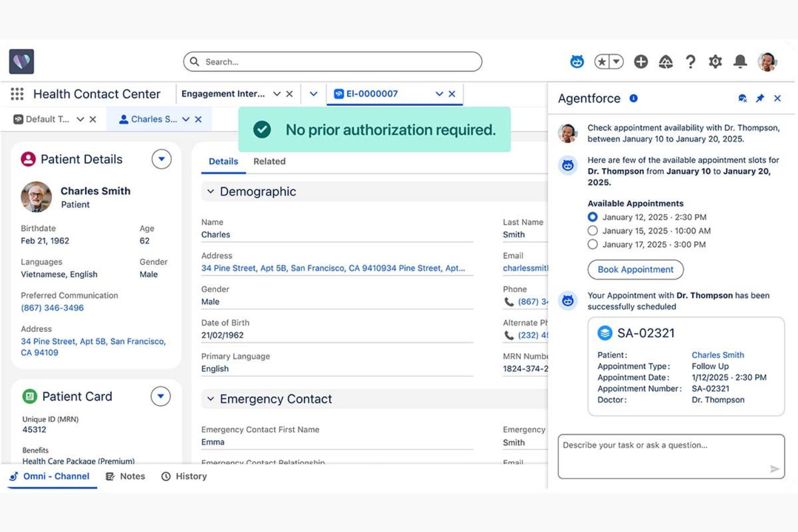This screenshot has height=532, width=798.
Task: Click Charles Smith's patient photo
Action: [36, 197]
